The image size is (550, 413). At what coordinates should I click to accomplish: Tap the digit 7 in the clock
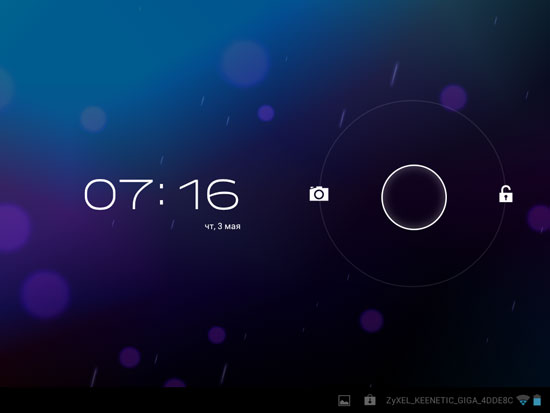[x=136, y=194]
